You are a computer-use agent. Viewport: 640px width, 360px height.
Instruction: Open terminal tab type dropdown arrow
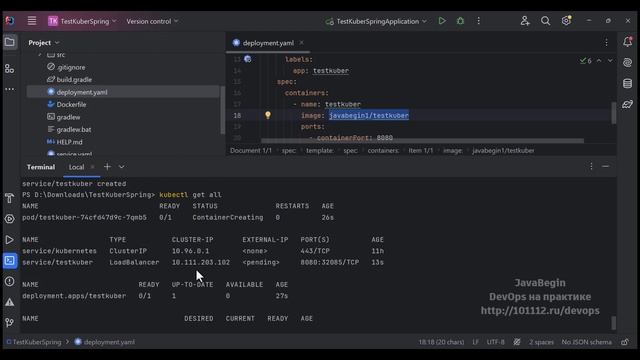point(121,167)
